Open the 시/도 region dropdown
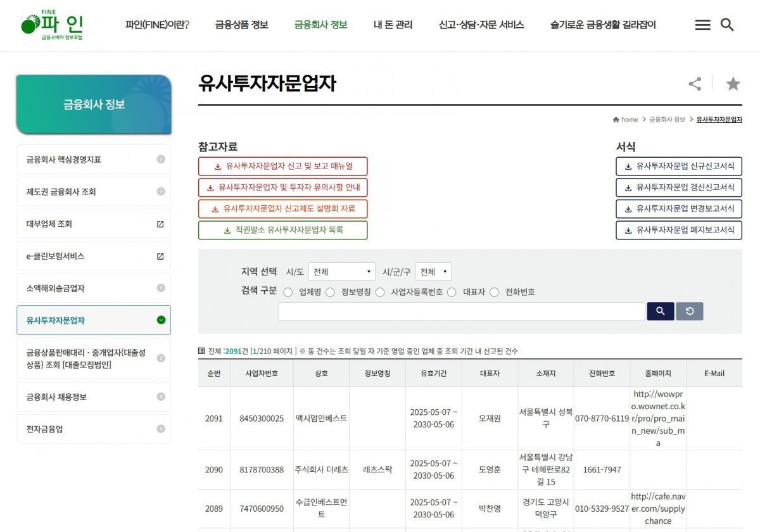 point(341,272)
